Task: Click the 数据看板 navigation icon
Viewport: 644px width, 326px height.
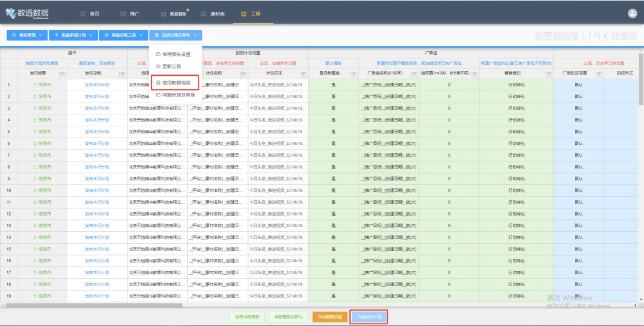Action: (163, 14)
